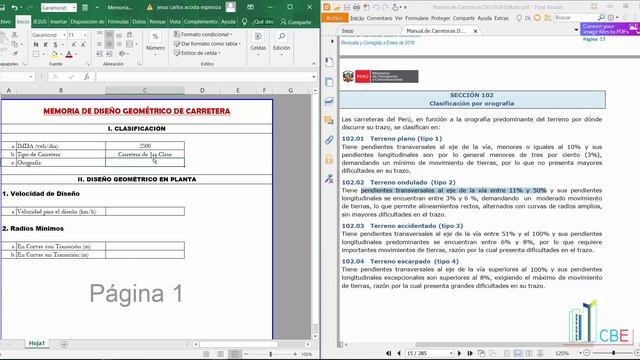Image resolution: width=640 pixels, height=360 pixels.
Task: Switch to the Datos tab in Excel
Action: 139,22
